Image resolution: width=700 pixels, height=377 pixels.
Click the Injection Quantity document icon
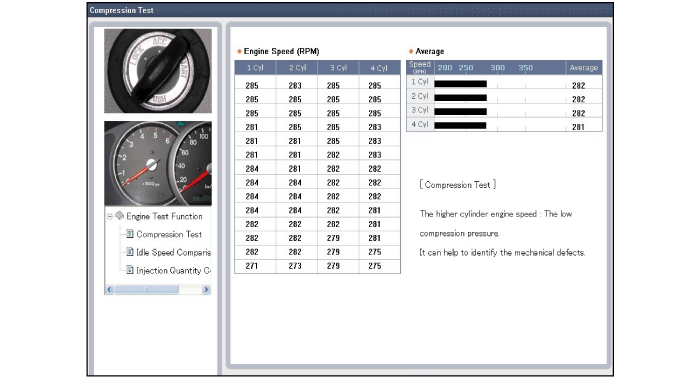pos(130,270)
